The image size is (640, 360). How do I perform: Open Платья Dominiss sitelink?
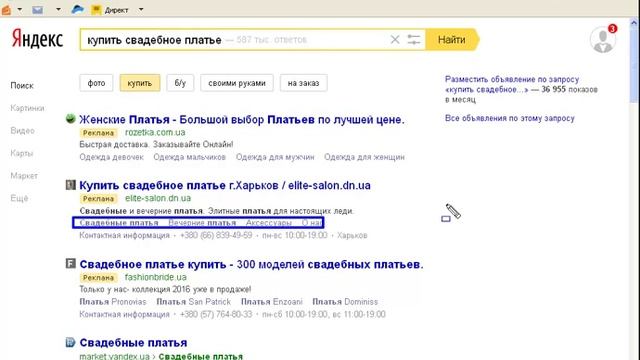(x=345, y=302)
